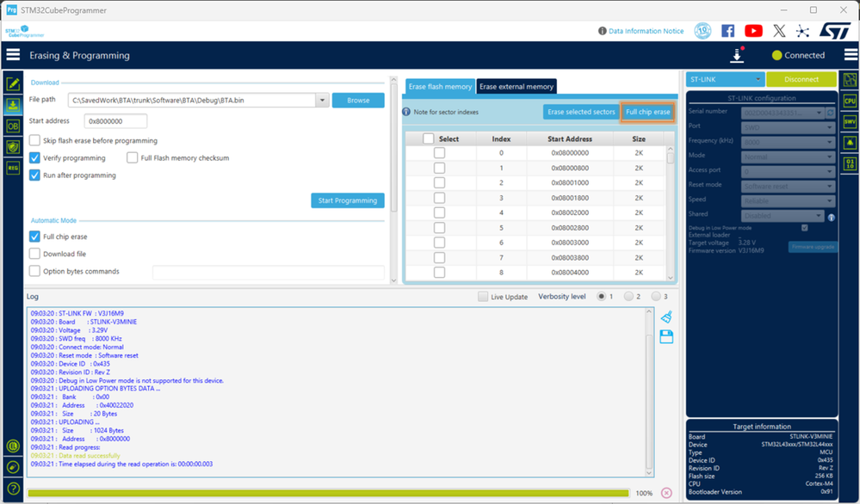
Task: Open the Mode dropdown
Action: pyautogui.click(x=788, y=157)
